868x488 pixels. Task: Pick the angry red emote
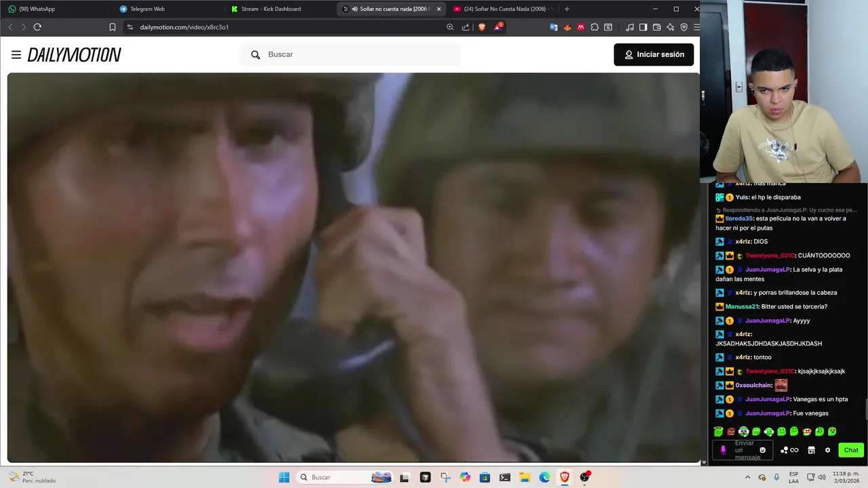(x=731, y=431)
